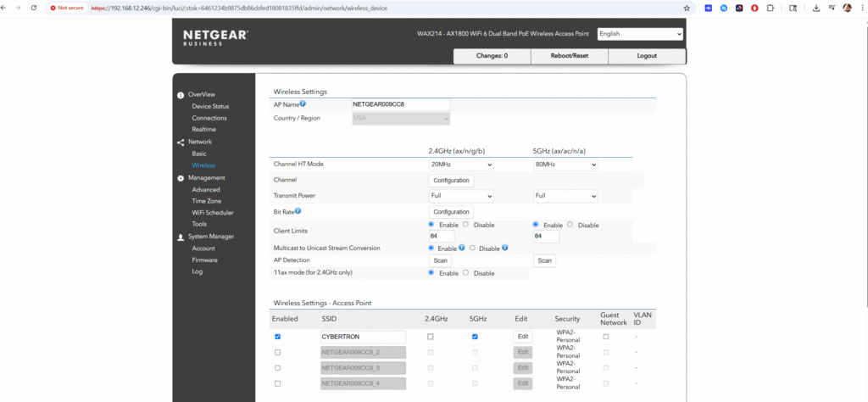Go forward with the browser forward arrow
Viewport: 868px width, 402px height.
19,8
